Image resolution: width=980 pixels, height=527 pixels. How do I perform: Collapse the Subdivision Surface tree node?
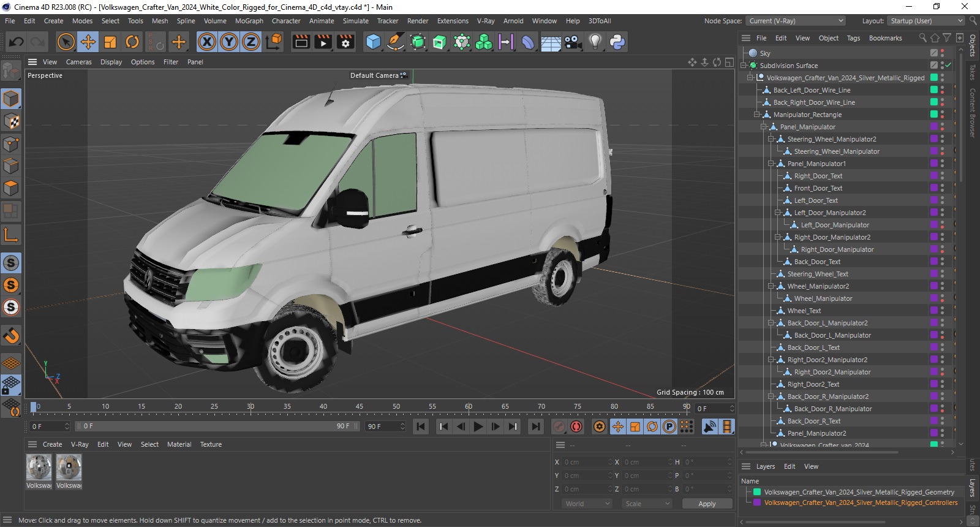pos(744,66)
